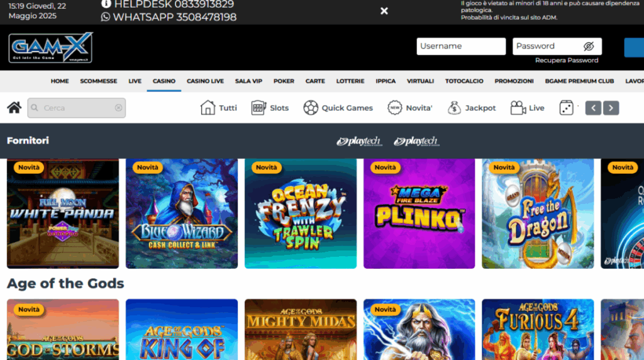Advance categories with right arrow
The width and height of the screenshot is (644, 360).
point(611,108)
